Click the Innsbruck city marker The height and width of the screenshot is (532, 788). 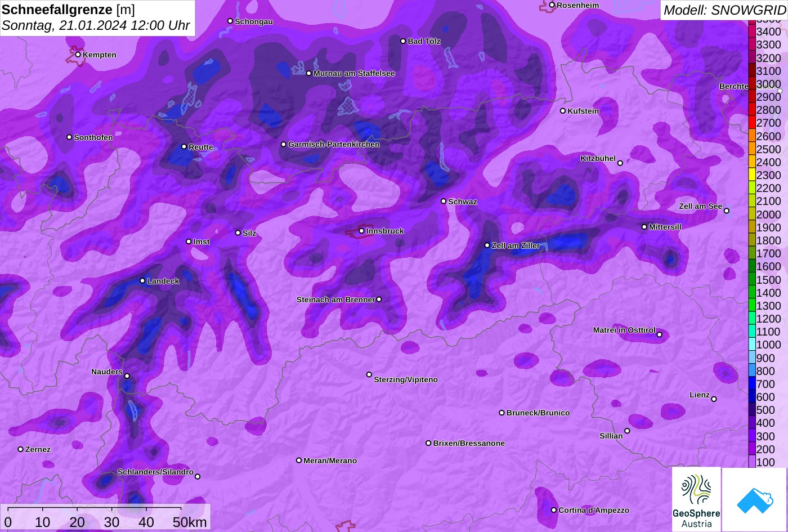361,231
